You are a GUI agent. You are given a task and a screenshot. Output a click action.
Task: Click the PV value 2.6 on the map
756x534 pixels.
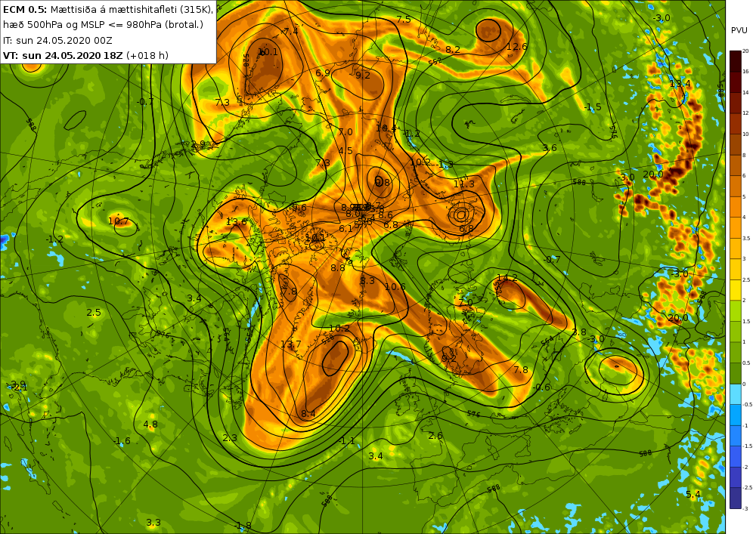coord(435,436)
